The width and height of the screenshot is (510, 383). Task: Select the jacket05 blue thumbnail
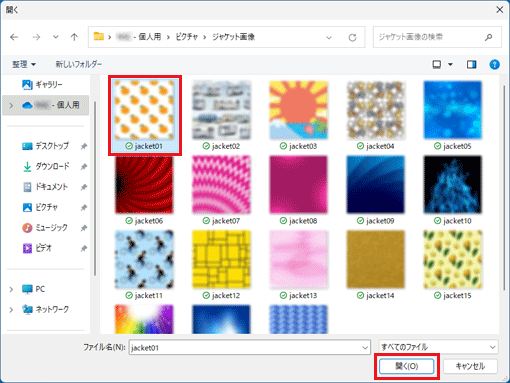tap(453, 110)
